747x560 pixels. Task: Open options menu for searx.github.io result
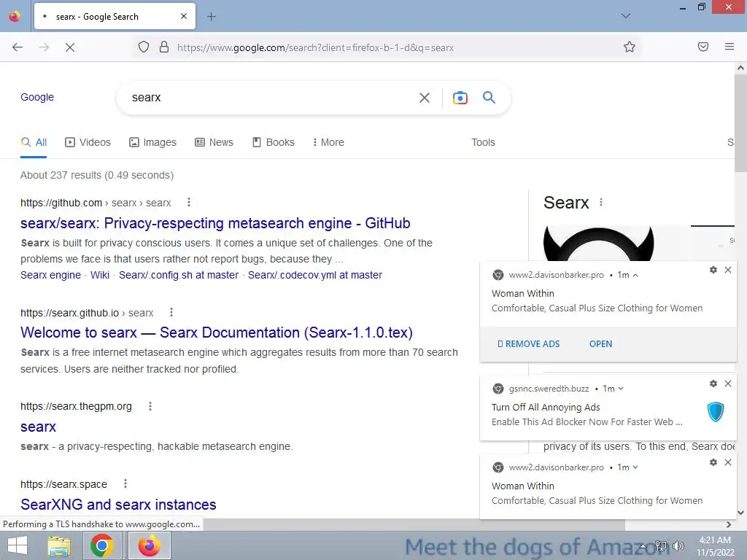(x=171, y=312)
